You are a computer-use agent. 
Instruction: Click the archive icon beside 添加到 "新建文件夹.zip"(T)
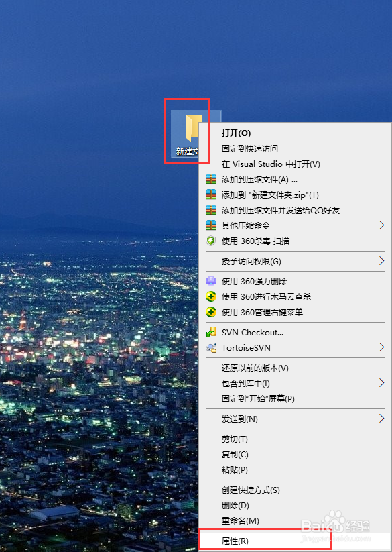tap(211, 195)
